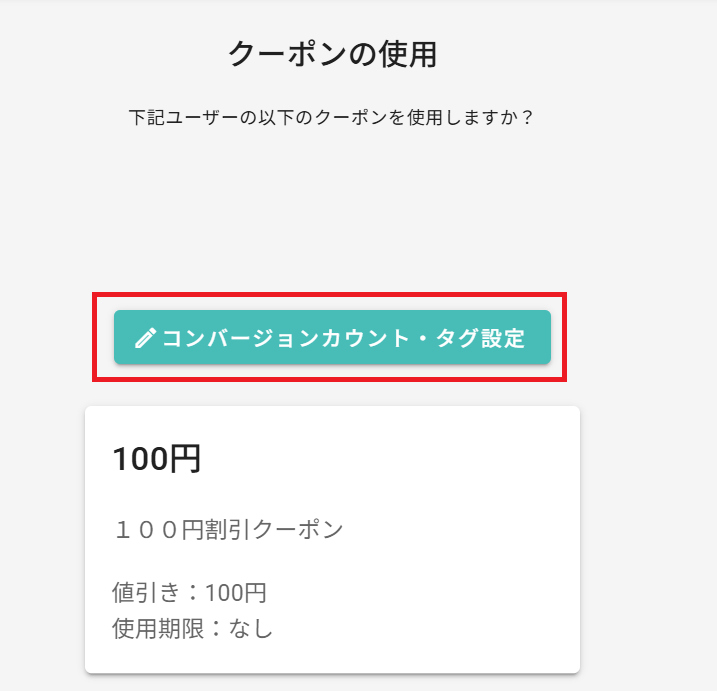Click the pencil icon on the teal button
Viewport: 717px width, 691px height.
pyautogui.click(x=145, y=339)
